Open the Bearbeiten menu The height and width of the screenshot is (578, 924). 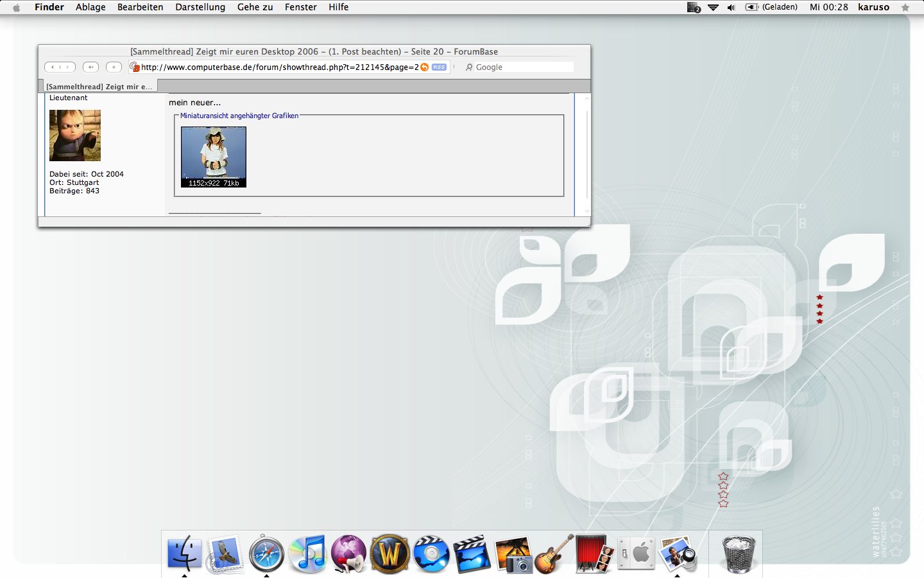tap(140, 7)
